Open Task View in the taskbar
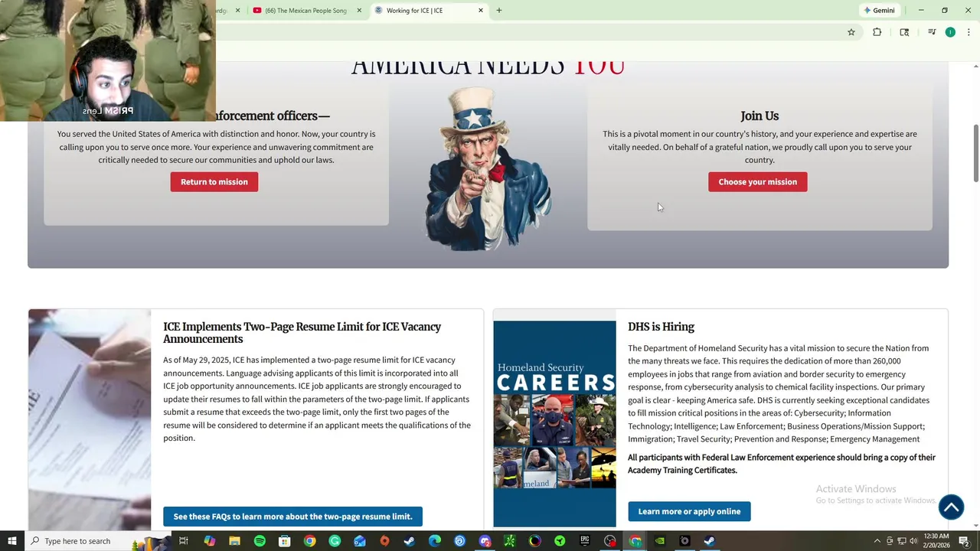The height and width of the screenshot is (551, 980). click(x=184, y=541)
